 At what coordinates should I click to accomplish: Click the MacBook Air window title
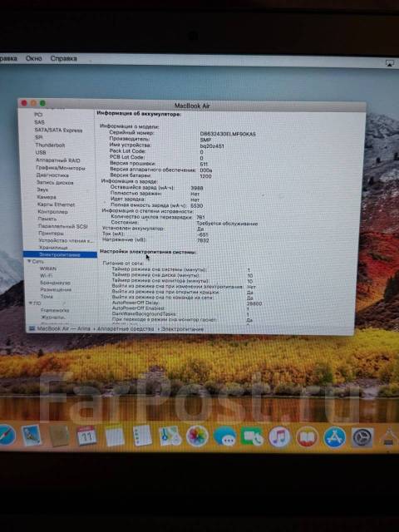coord(192,106)
